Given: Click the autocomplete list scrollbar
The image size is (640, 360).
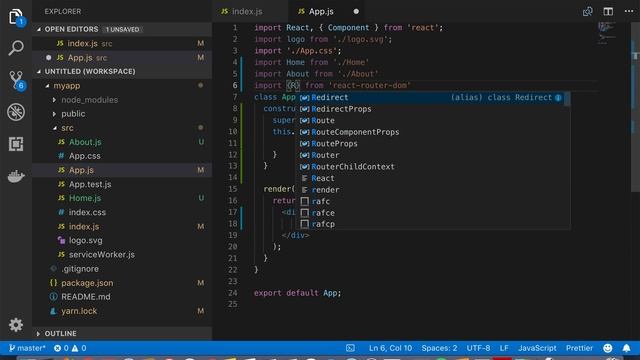Looking at the screenshot, I should pyautogui.click(x=567, y=99).
